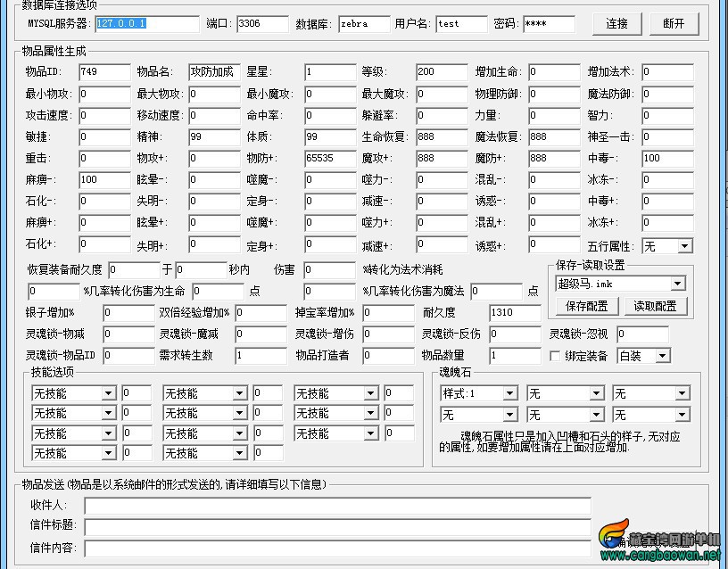
Task: Select the 物品名 name field
Action: click(214, 72)
